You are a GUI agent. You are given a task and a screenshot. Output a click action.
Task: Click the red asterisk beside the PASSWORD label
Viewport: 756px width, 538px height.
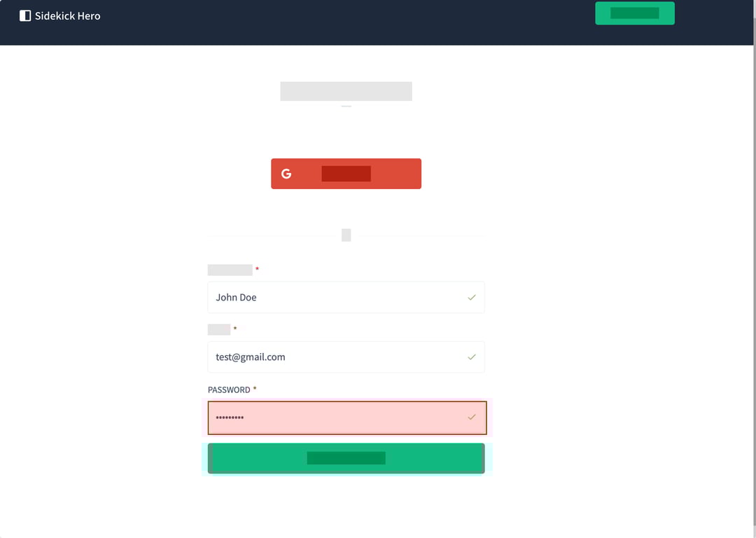[255, 389]
